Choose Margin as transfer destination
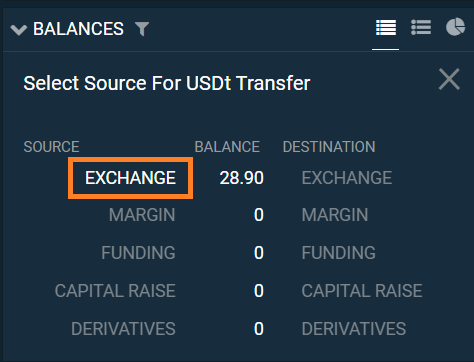The image size is (474, 362). point(335,215)
